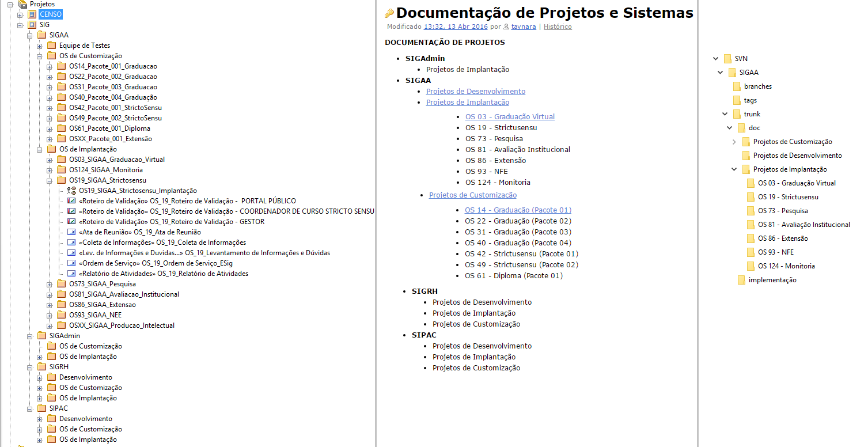
Task: Click the tags folder icon
Action: point(737,100)
